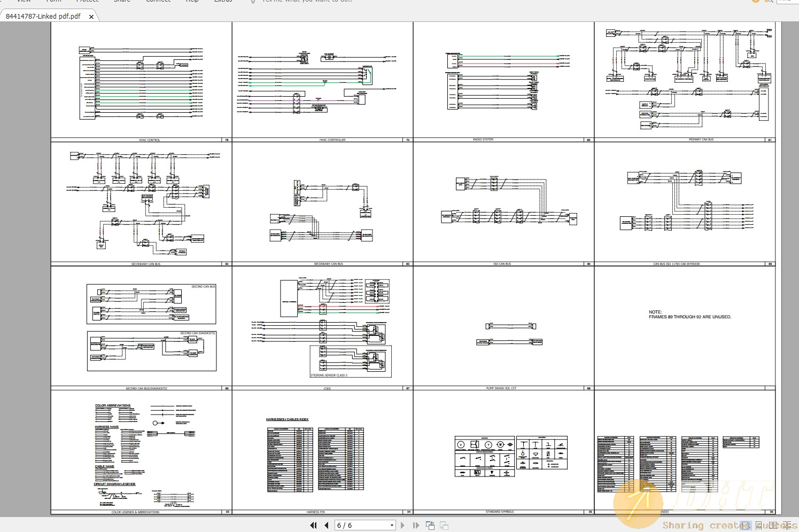
Task: Open the page number dropdown
Action: pos(392,526)
